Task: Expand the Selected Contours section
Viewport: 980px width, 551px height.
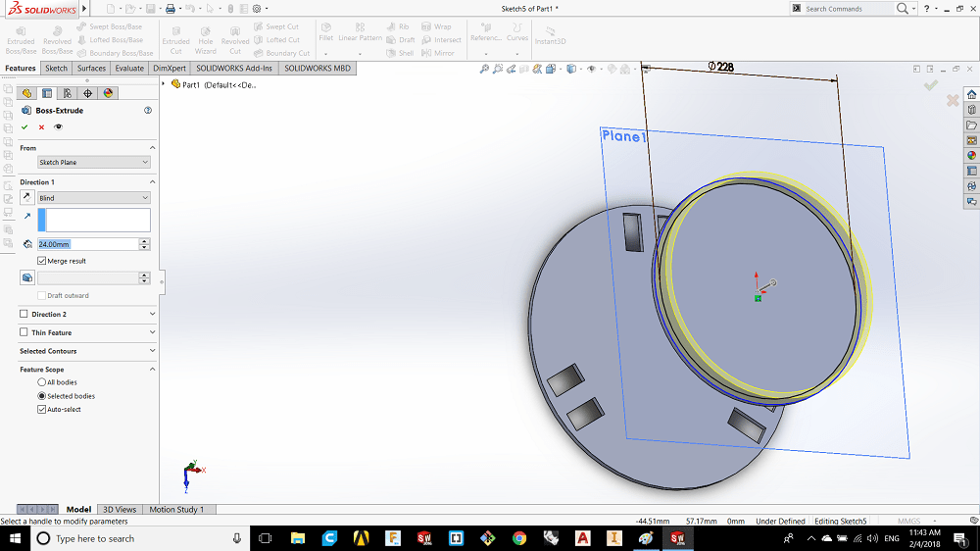Action: click(152, 351)
